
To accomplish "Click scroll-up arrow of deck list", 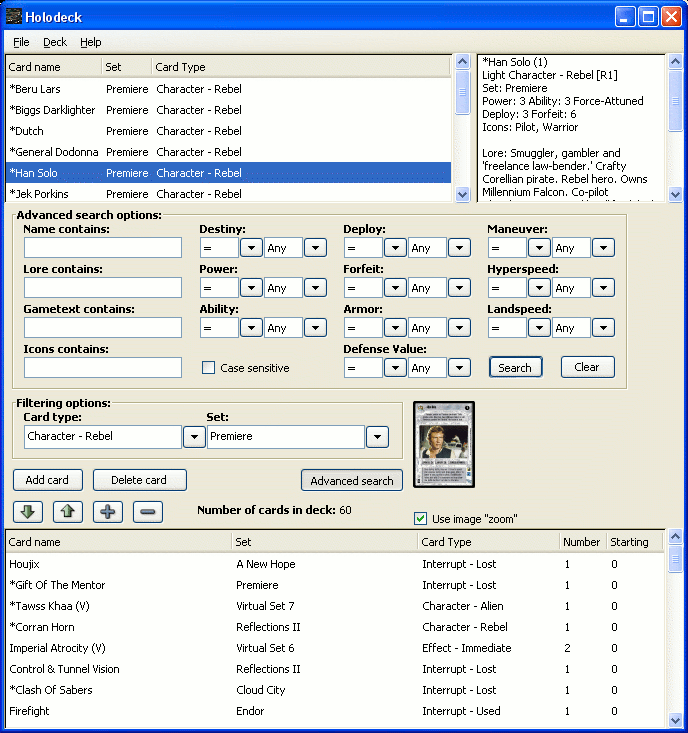I will pos(675,537).
